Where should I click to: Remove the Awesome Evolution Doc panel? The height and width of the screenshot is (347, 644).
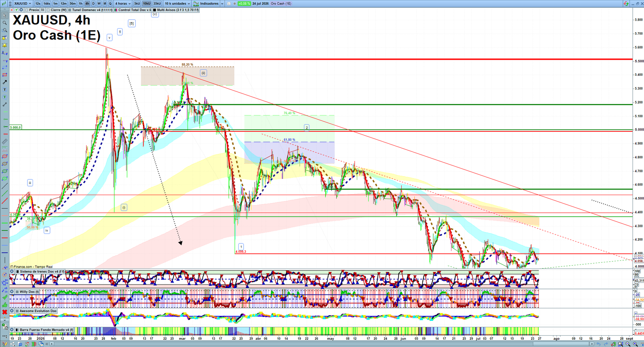click(12, 311)
